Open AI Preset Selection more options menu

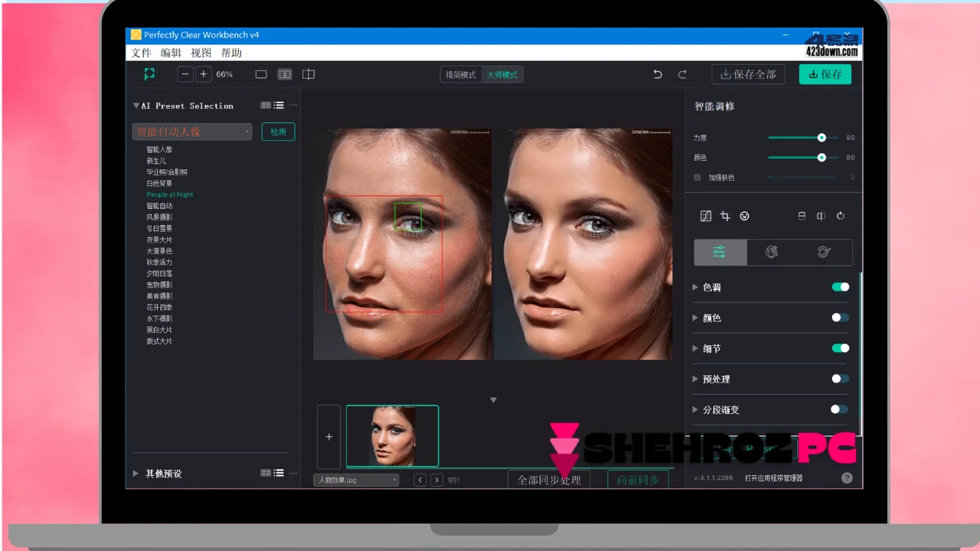click(292, 106)
